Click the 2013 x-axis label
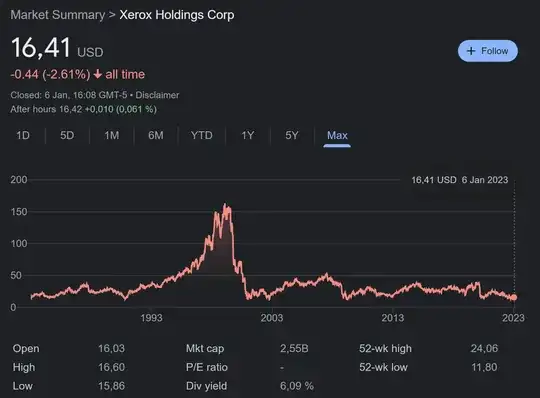This screenshot has width=540, height=398. tap(393, 318)
